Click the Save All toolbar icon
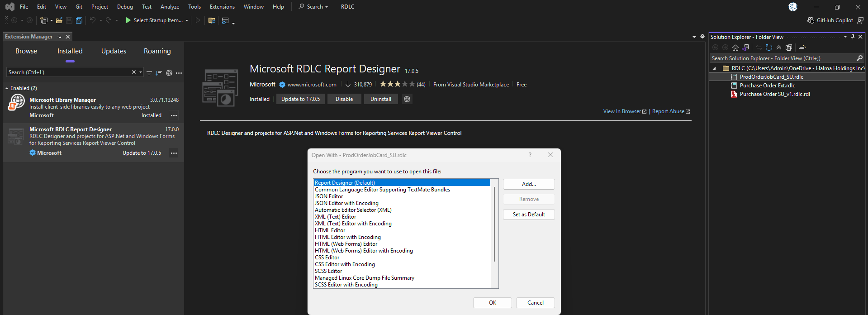This screenshot has width=868, height=315. click(x=79, y=20)
